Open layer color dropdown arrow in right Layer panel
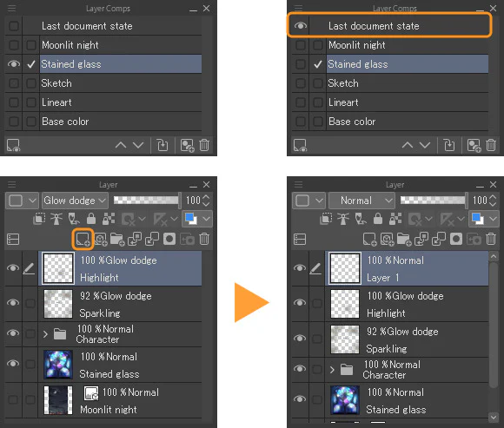The image size is (504, 428). click(494, 219)
